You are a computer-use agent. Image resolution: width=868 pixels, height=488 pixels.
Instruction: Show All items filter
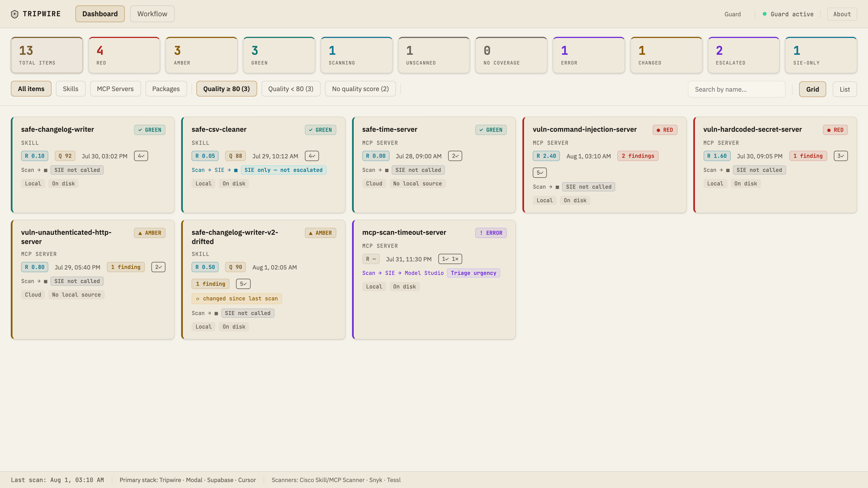click(x=31, y=89)
